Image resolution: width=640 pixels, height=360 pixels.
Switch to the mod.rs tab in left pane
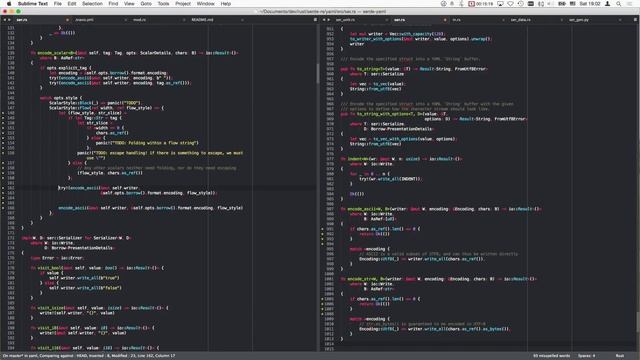140,20
